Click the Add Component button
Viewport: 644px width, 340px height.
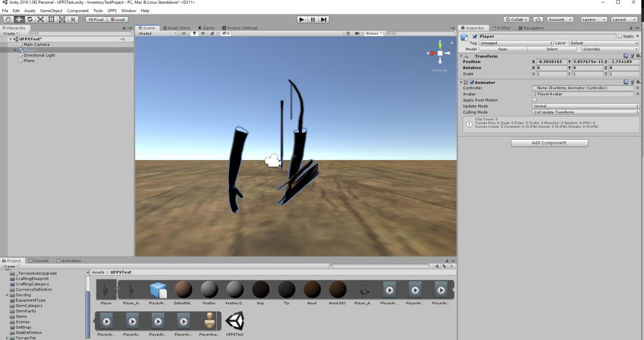coord(549,143)
